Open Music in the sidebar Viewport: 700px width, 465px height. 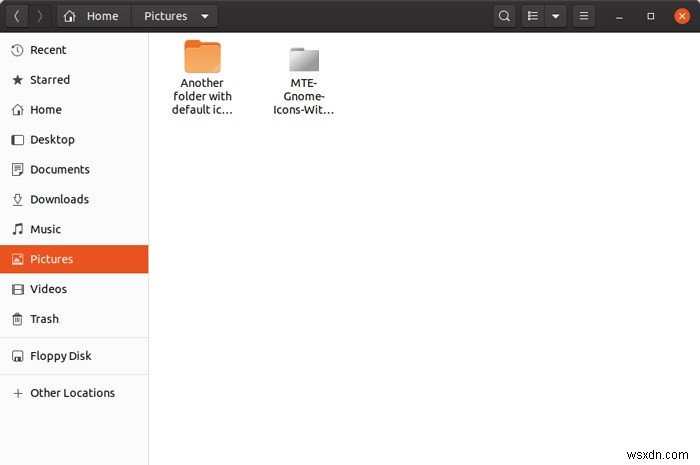74,229
